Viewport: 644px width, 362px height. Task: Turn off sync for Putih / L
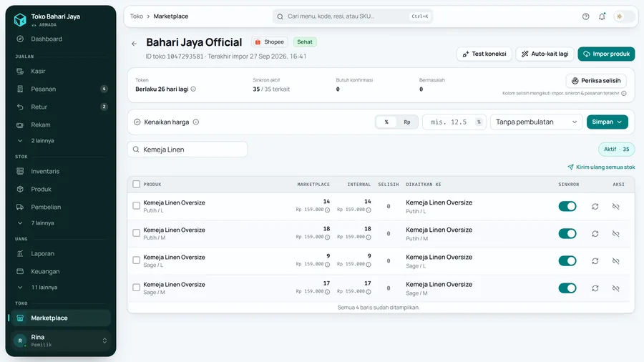(x=567, y=207)
